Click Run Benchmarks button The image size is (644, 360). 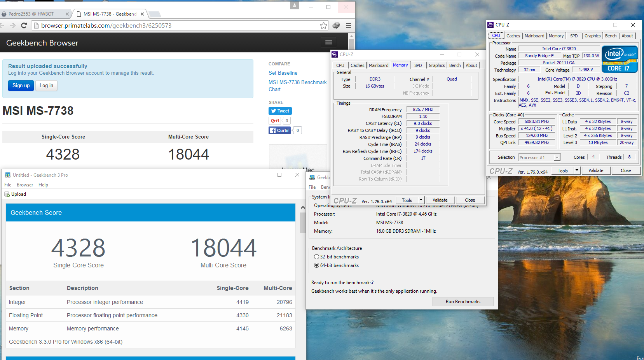[463, 302]
